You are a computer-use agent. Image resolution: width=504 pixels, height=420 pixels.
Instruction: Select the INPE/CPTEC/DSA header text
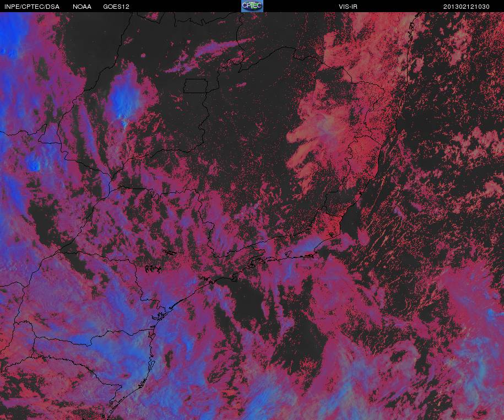click(x=32, y=7)
